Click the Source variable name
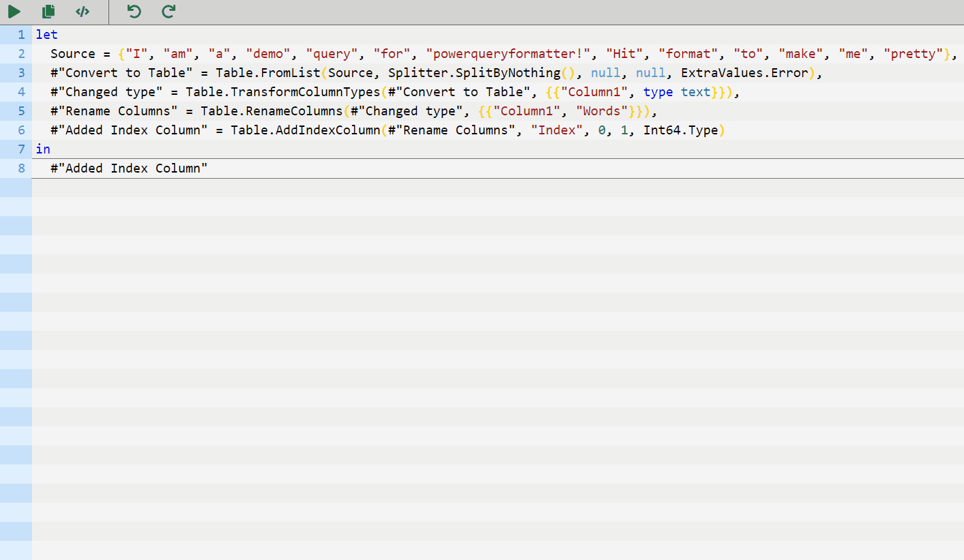 72,53
